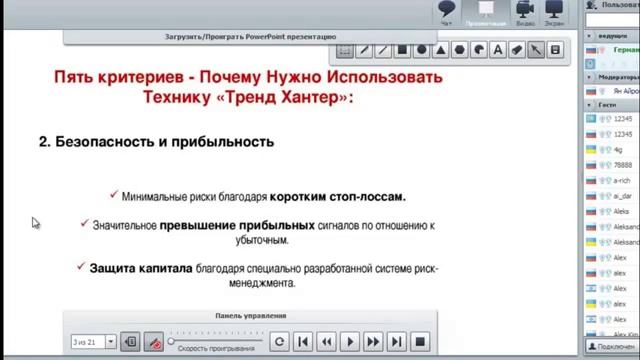The width and height of the screenshot is (640, 360).
Task: Click the Скорость проигрывания slider handle
Action: click(171, 341)
